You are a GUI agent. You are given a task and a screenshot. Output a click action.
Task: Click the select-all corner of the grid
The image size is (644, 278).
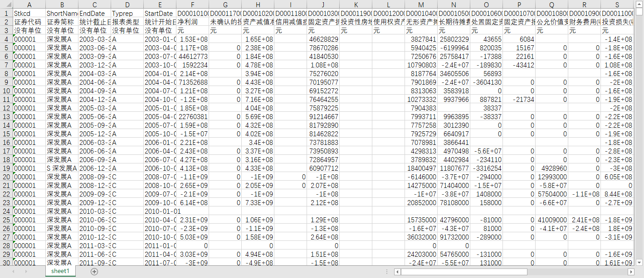pos(6,5)
